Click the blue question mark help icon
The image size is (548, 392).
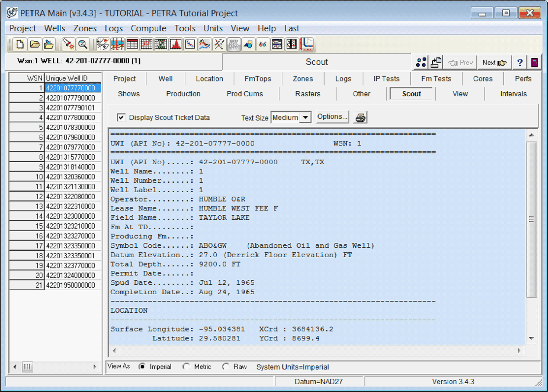click(x=520, y=62)
